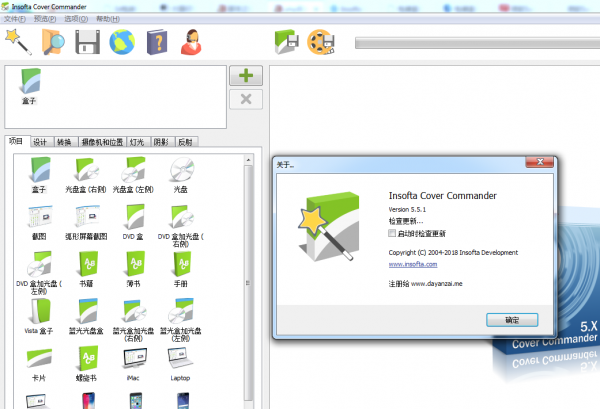This screenshot has width=600, height=409.
Task: Switch to the 项目 tab
Action: [16, 141]
